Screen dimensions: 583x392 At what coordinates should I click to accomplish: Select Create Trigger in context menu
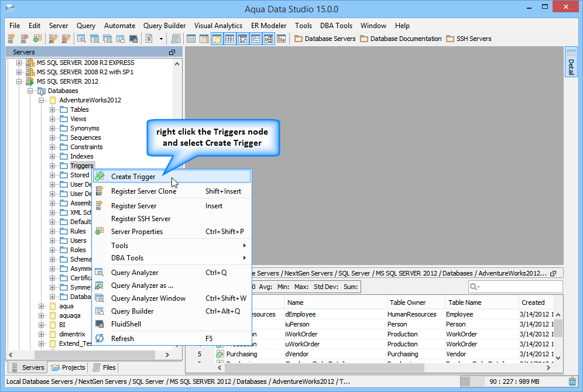point(172,177)
